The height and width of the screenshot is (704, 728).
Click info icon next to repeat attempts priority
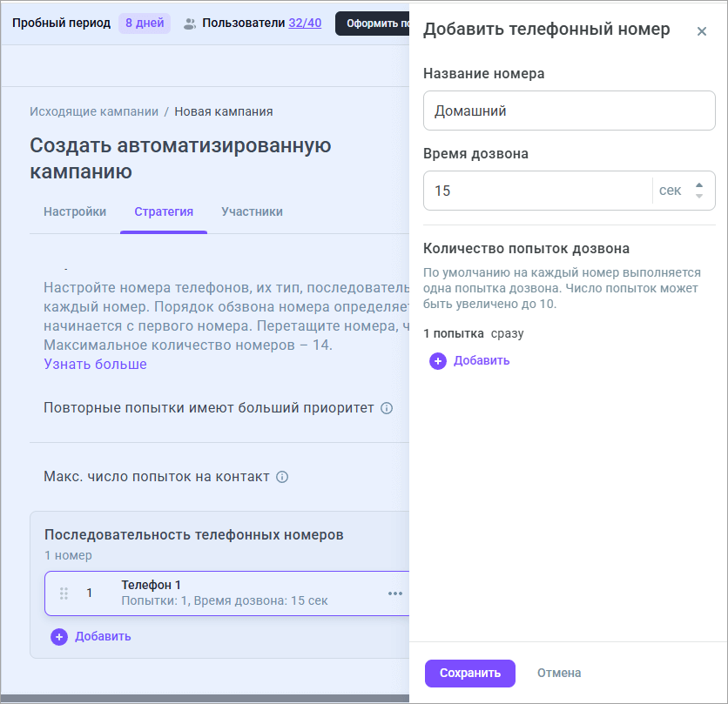[x=387, y=408]
